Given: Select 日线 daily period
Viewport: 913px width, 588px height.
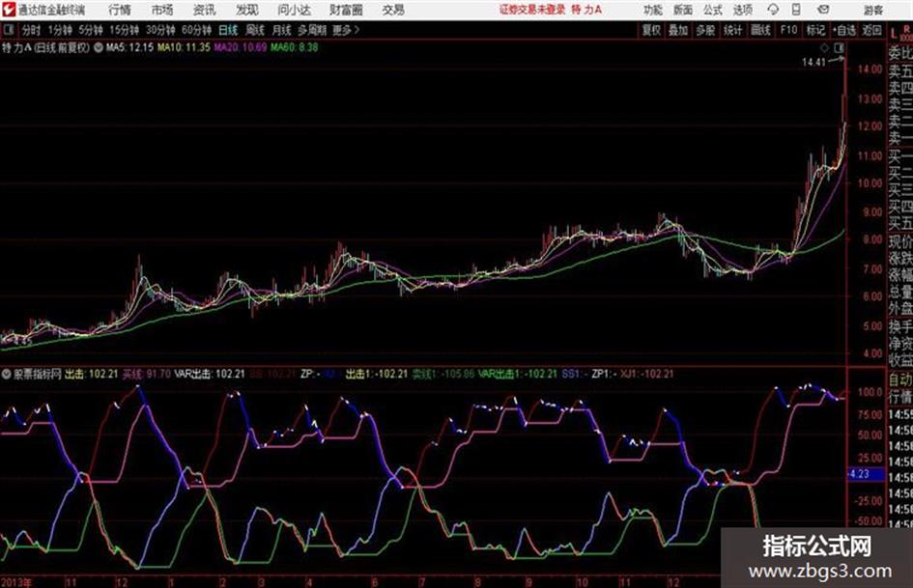Looking at the screenshot, I should pos(228,30).
